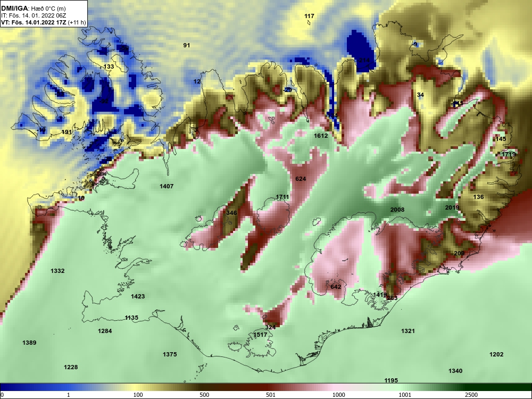532x399 pixels.
Task: Click the map value 1375
Action: 170,354
